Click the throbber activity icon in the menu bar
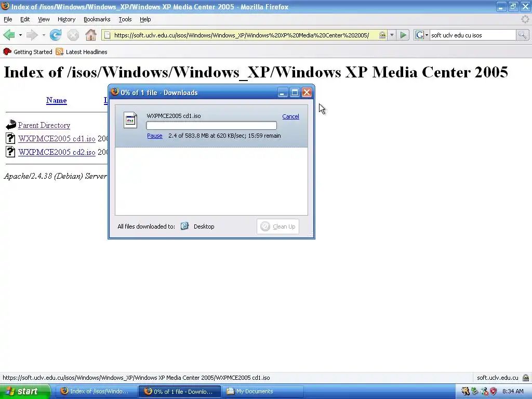This screenshot has height=399, width=532. tap(525, 19)
